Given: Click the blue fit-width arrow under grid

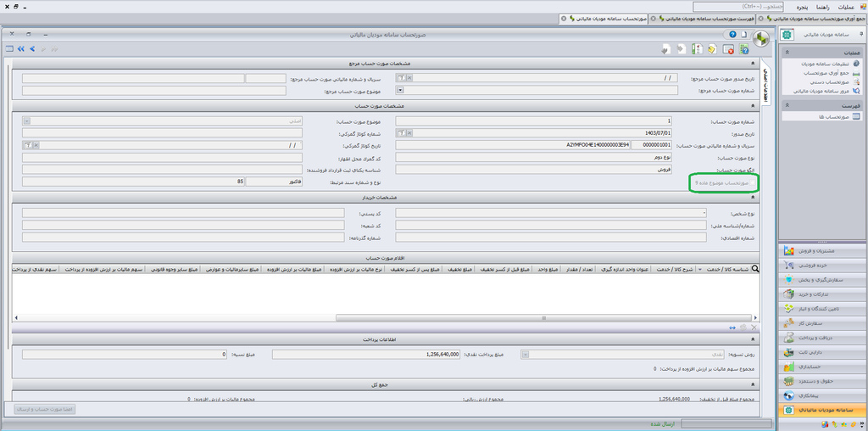Looking at the screenshot, I should tap(732, 328).
